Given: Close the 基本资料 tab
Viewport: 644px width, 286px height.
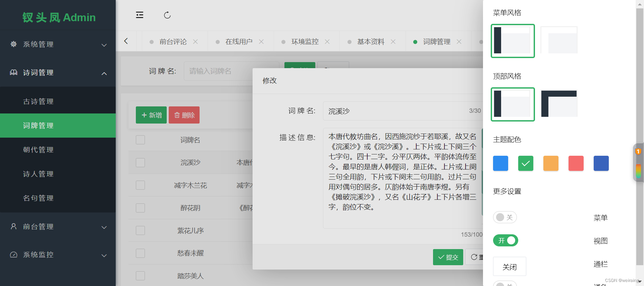Looking at the screenshot, I should click(x=393, y=42).
